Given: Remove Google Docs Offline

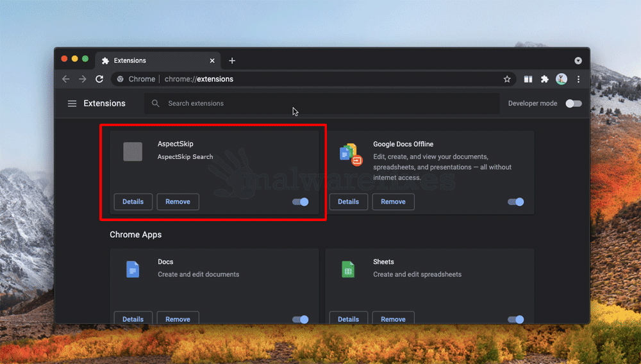Looking at the screenshot, I should tap(394, 202).
